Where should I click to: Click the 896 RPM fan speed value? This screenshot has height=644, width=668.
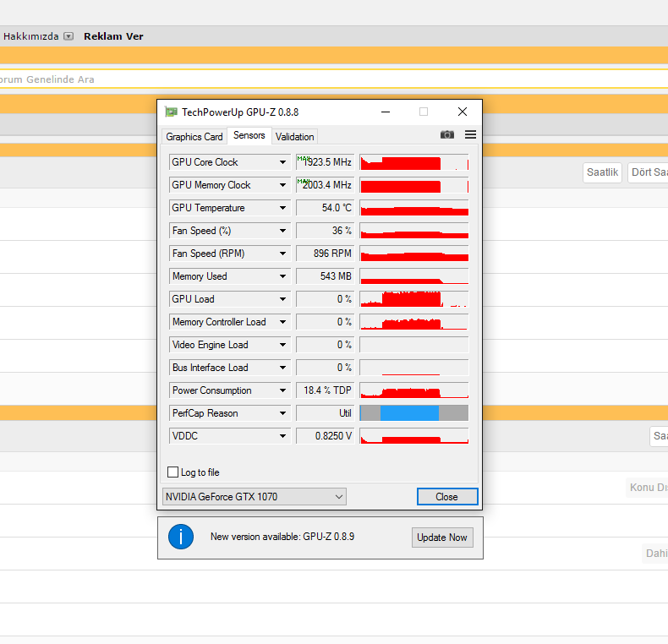click(326, 254)
